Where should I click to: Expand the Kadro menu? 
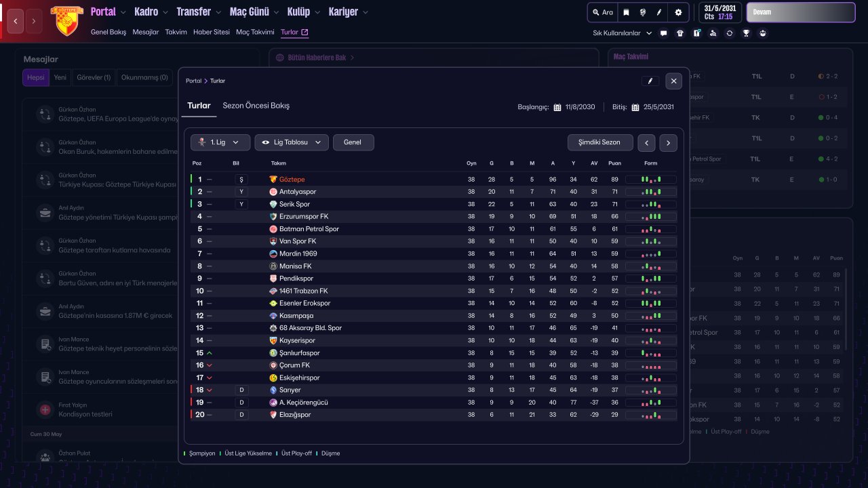point(151,12)
